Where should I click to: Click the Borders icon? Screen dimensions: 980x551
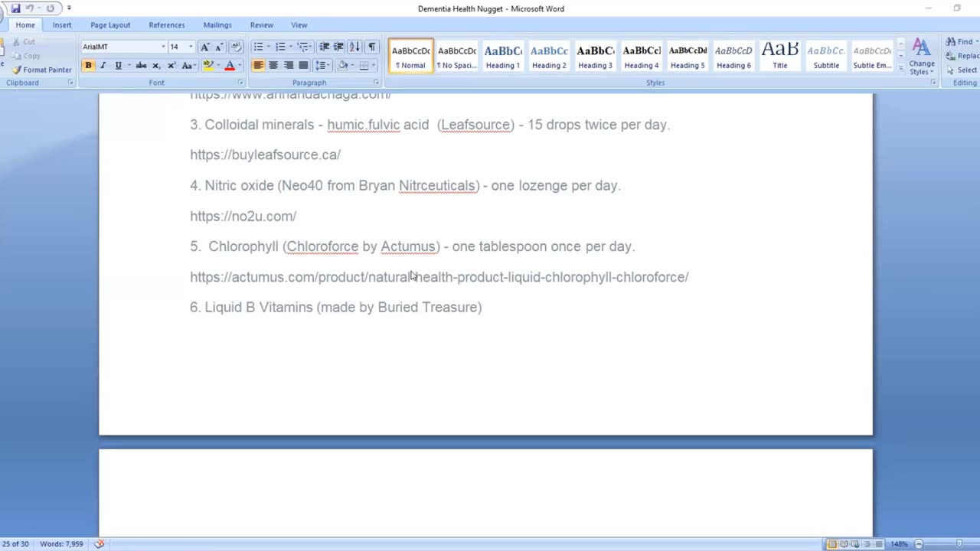point(364,66)
